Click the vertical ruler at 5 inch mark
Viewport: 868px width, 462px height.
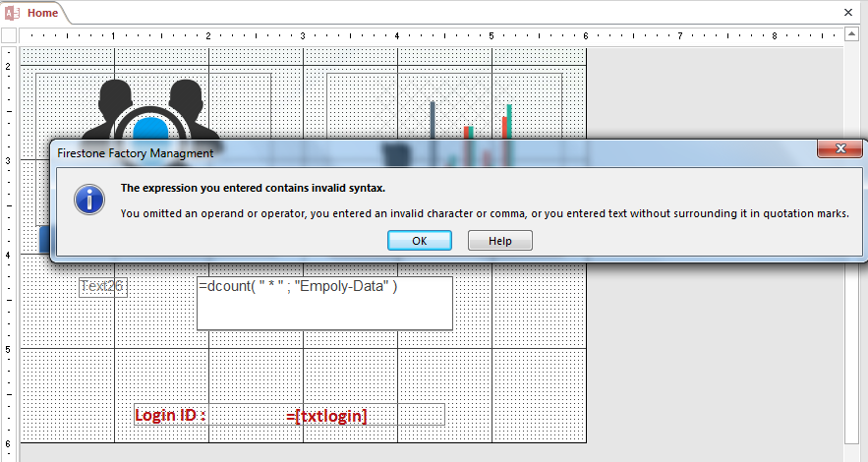(8, 349)
